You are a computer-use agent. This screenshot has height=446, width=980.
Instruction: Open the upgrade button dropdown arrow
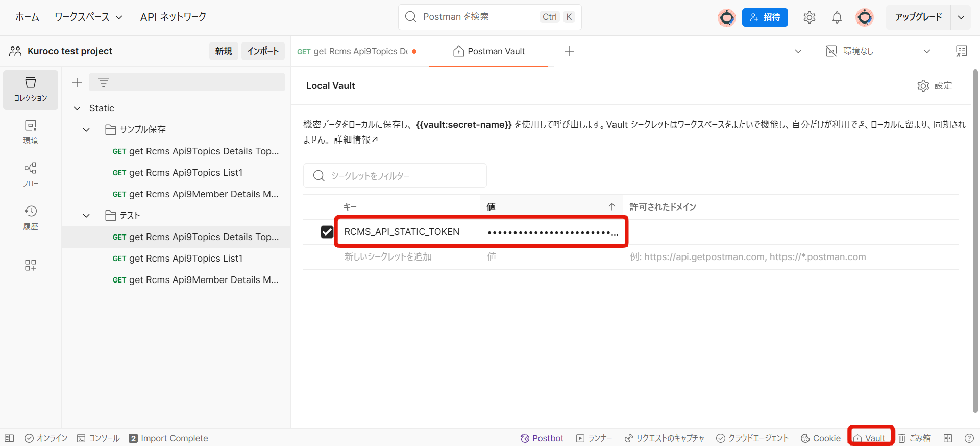click(961, 17)
